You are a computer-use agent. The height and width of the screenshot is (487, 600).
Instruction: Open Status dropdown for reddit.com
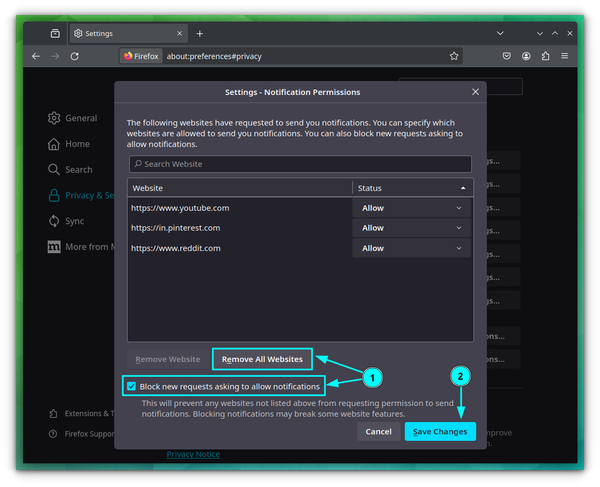click(411, 248)
